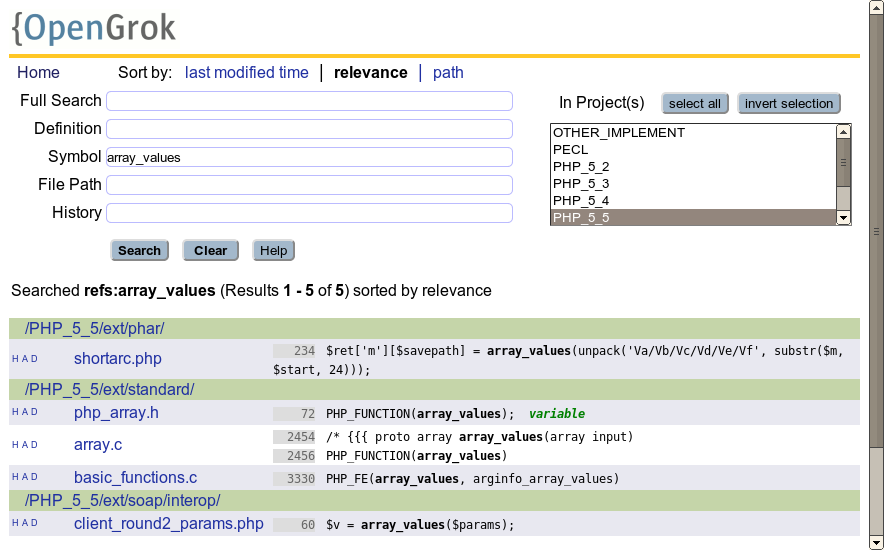Click the project list scroll down arrow
This screenshot has height=550, width=884.
coord(843,218)
